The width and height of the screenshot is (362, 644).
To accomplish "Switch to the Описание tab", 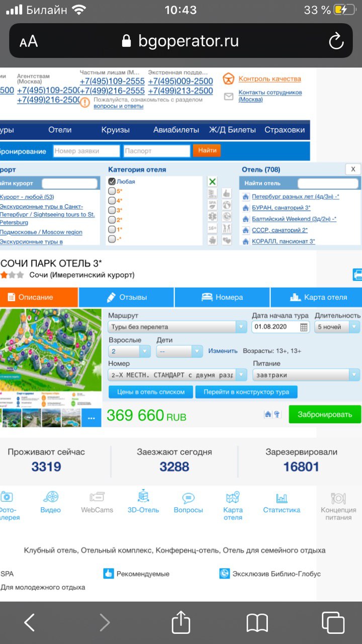I will 39,297.
